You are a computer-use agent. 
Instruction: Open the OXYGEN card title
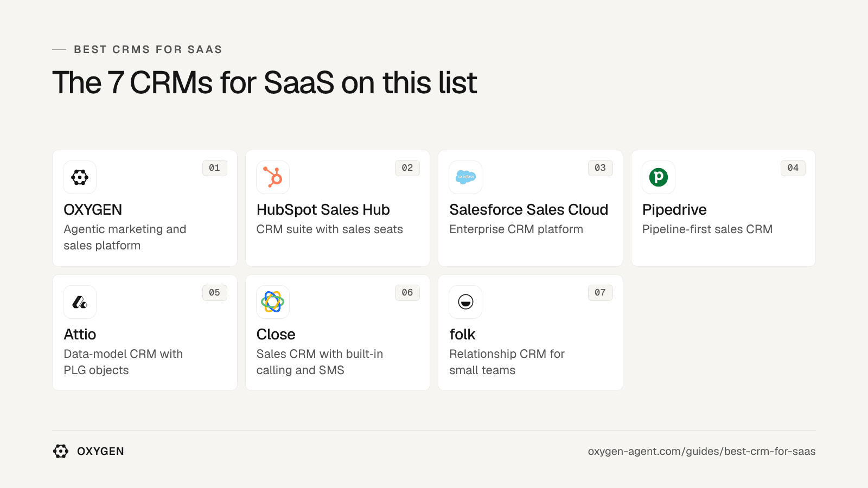(93, 210)
